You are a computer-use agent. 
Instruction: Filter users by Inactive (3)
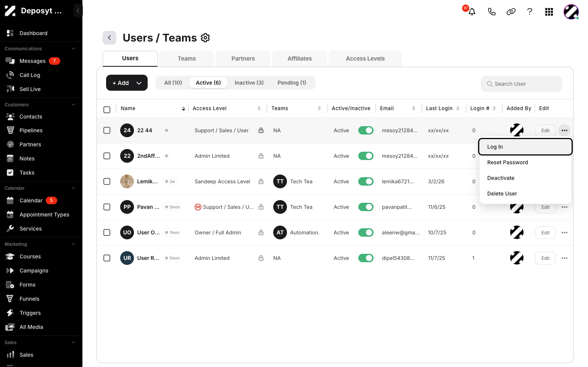click(x=249, y=83)
